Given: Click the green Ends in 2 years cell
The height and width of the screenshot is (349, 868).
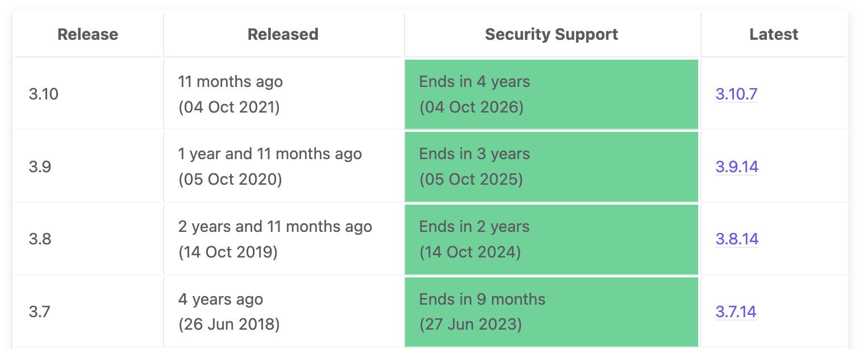Looking at the screenshot, I should (x=551, y=239).
